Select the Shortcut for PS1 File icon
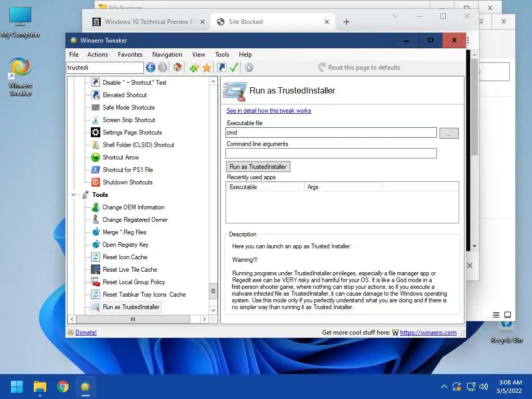Viewport: 532px width, 399px height. [96, 170]
